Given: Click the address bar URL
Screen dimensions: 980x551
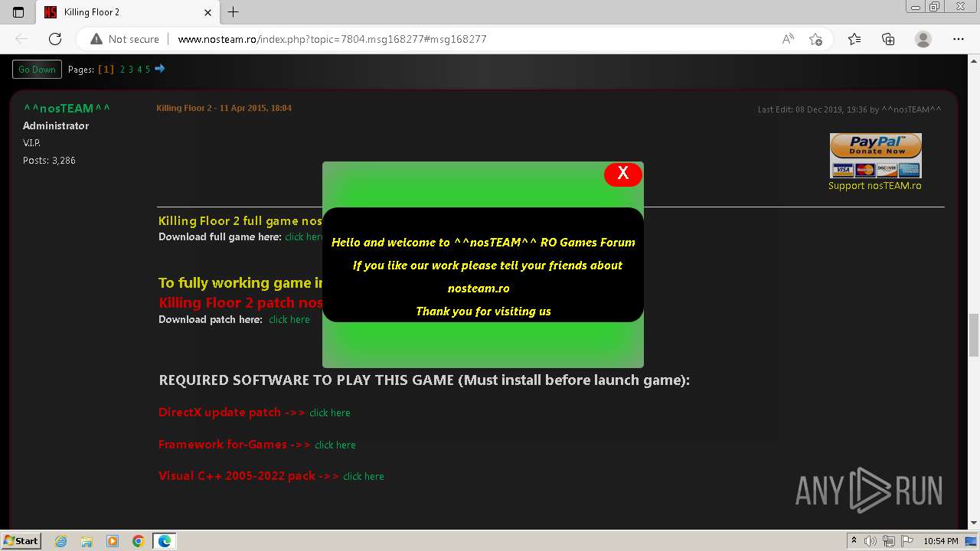Looking at the screenshot, I should tap(332, 39).
